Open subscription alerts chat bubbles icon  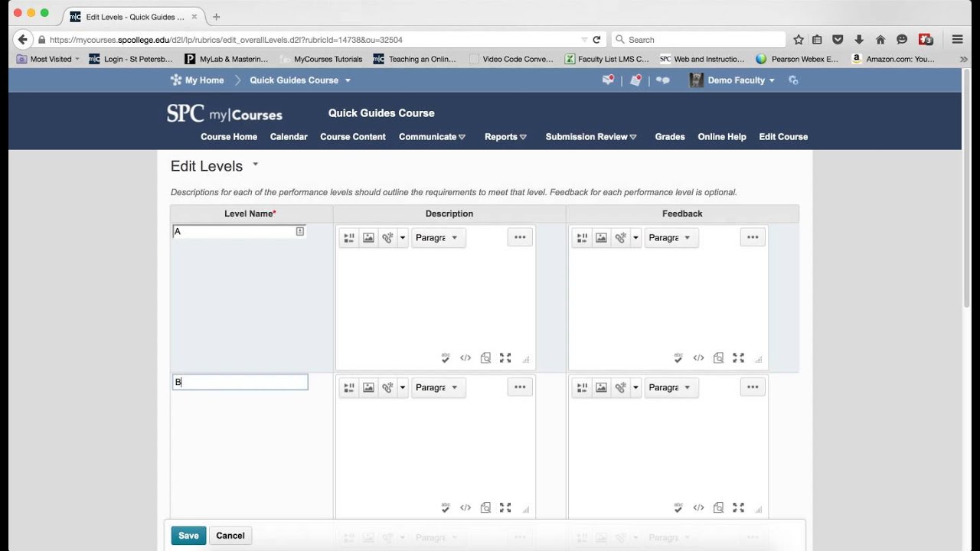663,80
